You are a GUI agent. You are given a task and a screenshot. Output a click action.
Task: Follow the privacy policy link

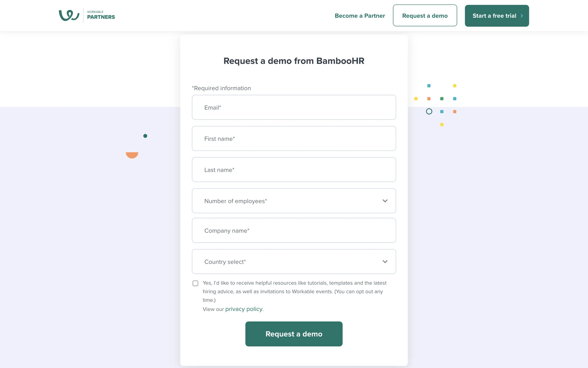244,309
